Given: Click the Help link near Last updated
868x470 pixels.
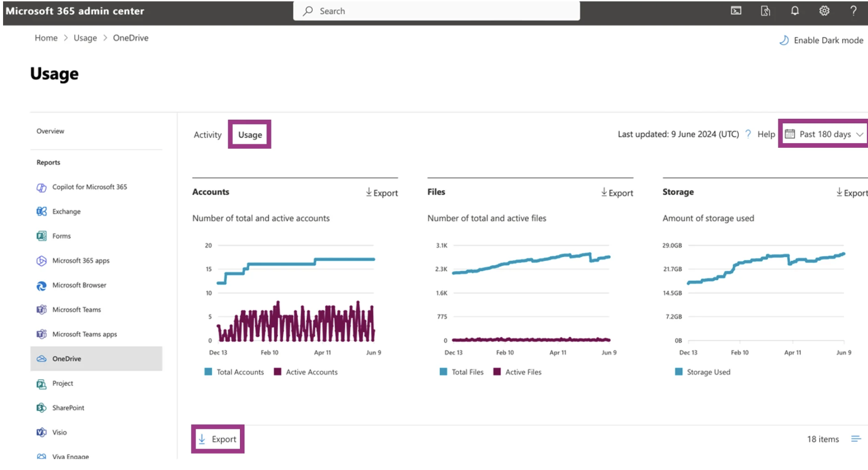Looking at the screenshot, I should pos(766,134).
